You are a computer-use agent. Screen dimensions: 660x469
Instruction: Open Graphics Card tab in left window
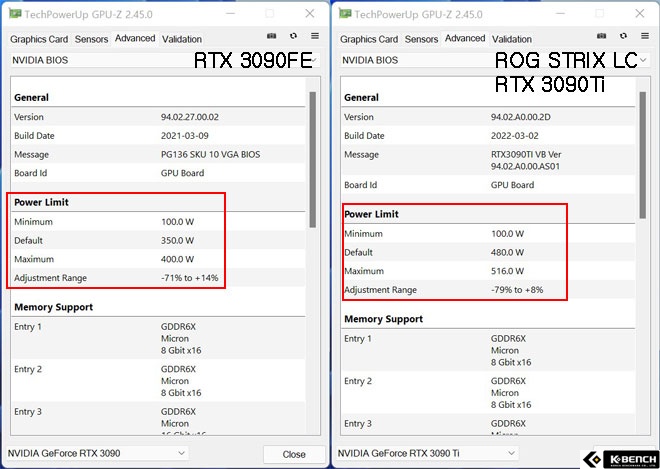tap(39, 39)
